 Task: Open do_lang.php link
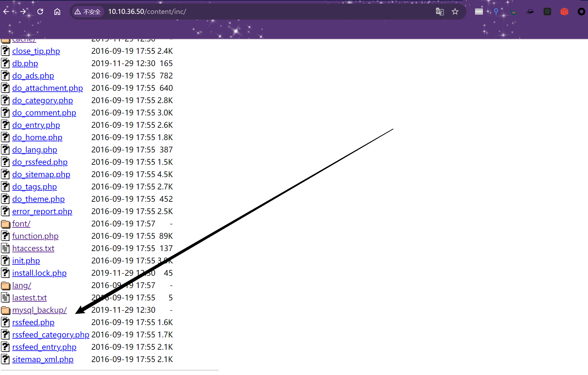click(x=35, y=150)
